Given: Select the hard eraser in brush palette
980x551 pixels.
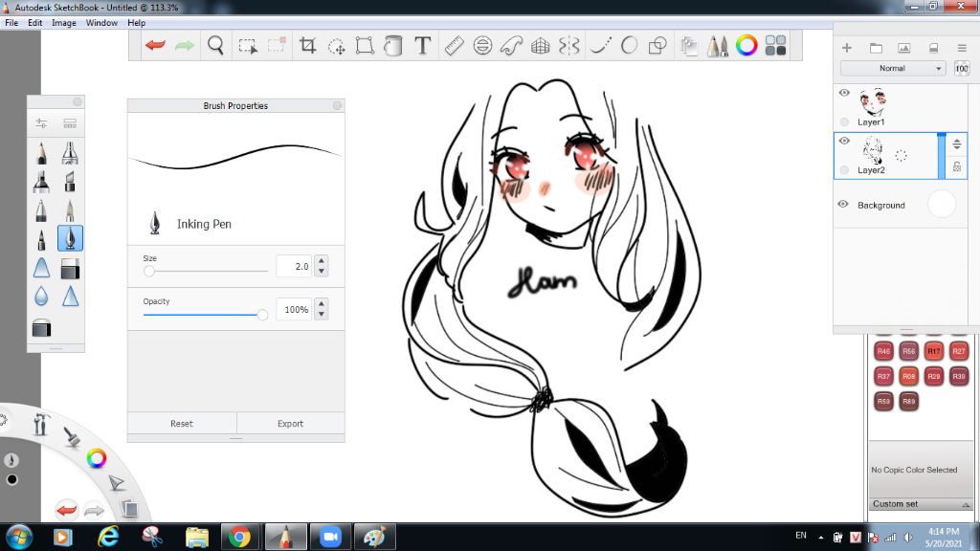Looking at the screenshot, I should [70, 269].
